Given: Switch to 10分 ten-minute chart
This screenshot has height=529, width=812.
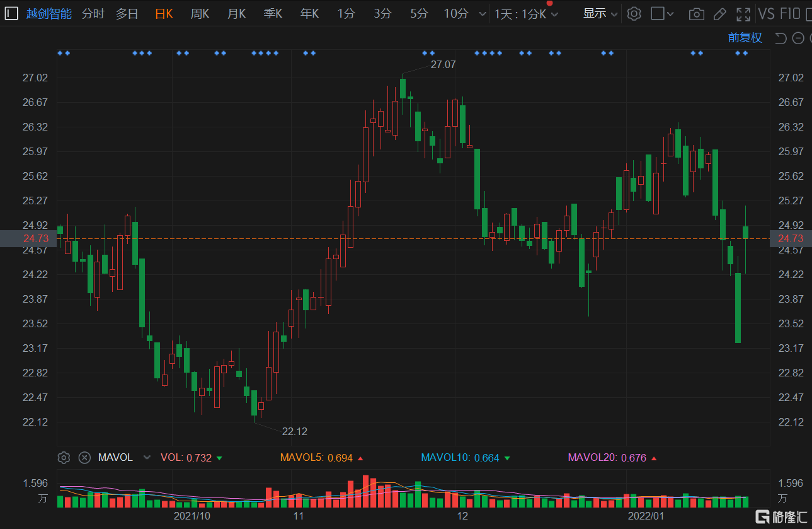Looking at the screenshot, I should 456,13.
